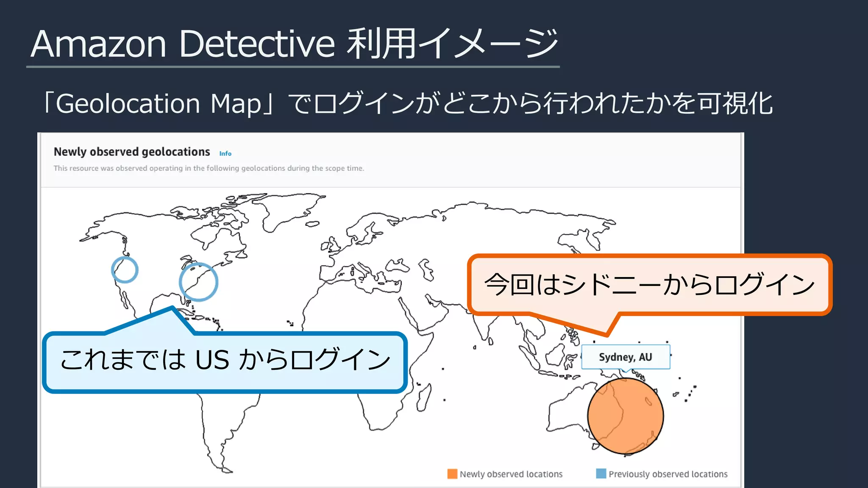Click the blue Previously observed locations legend swatch
The image size is (868, 488).
tap(601, 474)
